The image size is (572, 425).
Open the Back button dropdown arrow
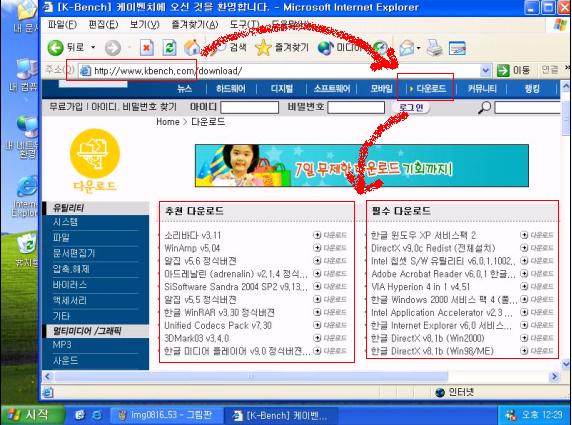click(93, 47)
